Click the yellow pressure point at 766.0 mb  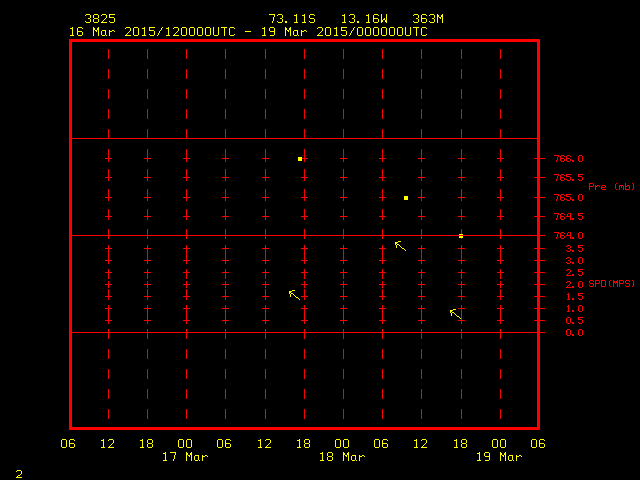click(x=300, y=158)
